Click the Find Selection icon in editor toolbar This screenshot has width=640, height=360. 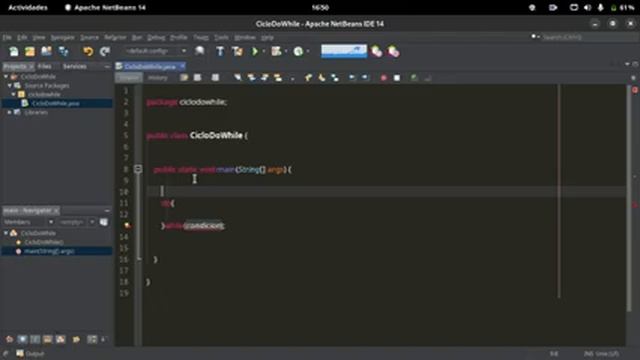coord(237,78)
